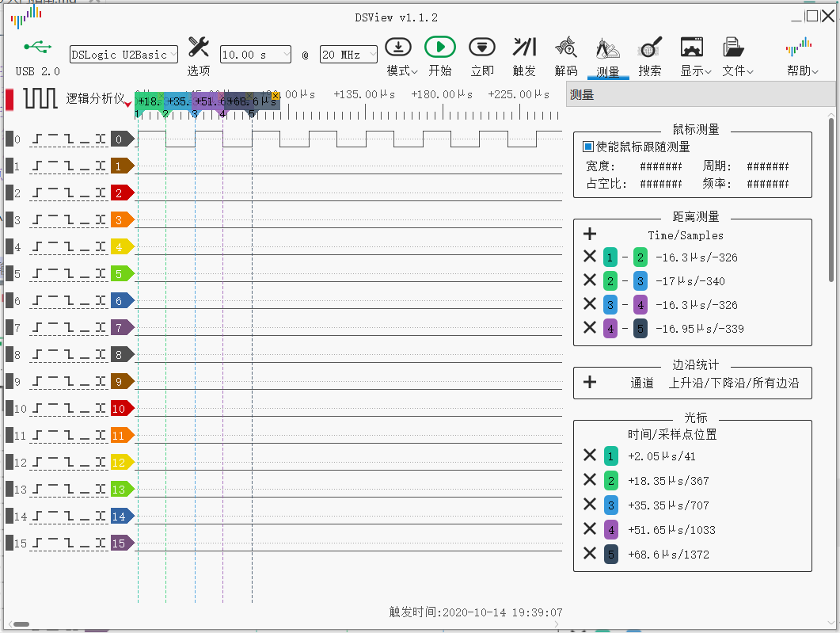The width and height of the screenshot is (840, 633).
Task: Open the DSLogic U2Basic device dropdown
Action: tap(124, 54)
